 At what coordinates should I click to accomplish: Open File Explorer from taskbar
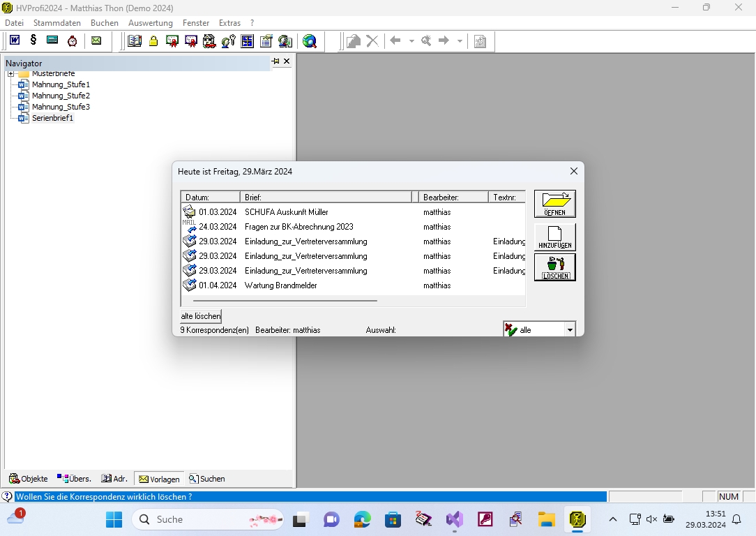click(x=546, y=519)
